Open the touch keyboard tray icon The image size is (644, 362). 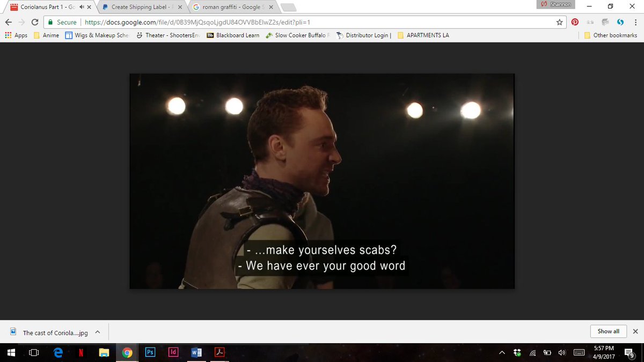(x=579, y=352)
